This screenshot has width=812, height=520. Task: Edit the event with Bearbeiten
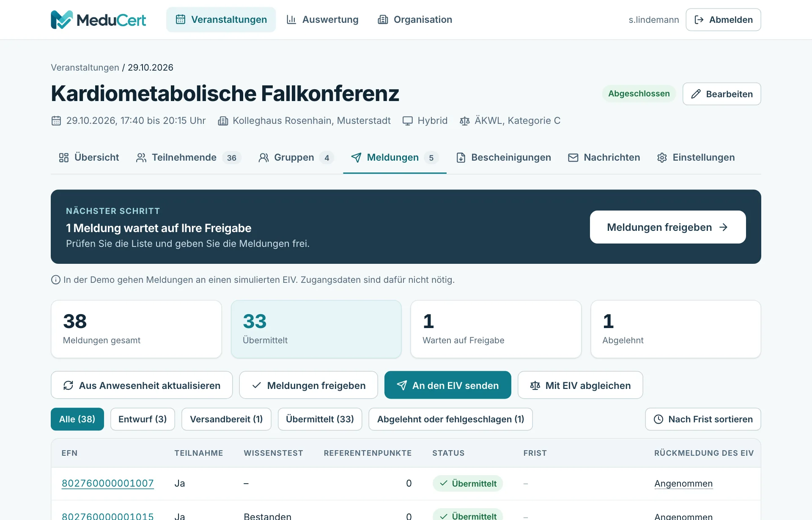pyautogui.click(x=721, y=94)
